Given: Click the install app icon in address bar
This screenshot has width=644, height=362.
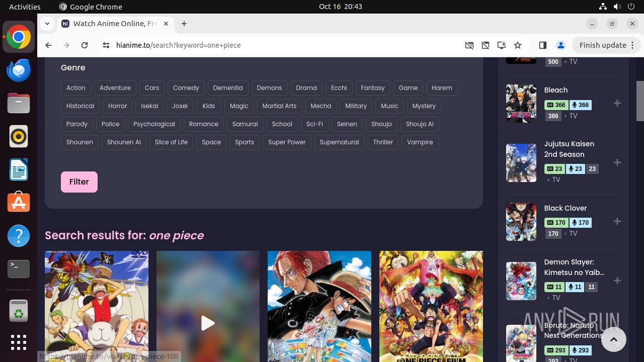Looking at the screenshot, I should (x=502, y=45).
